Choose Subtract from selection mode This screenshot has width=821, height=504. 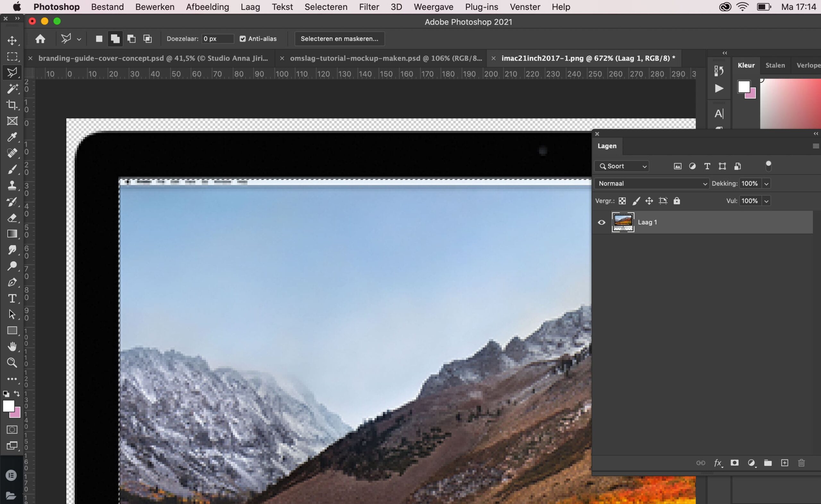(131, 39)
